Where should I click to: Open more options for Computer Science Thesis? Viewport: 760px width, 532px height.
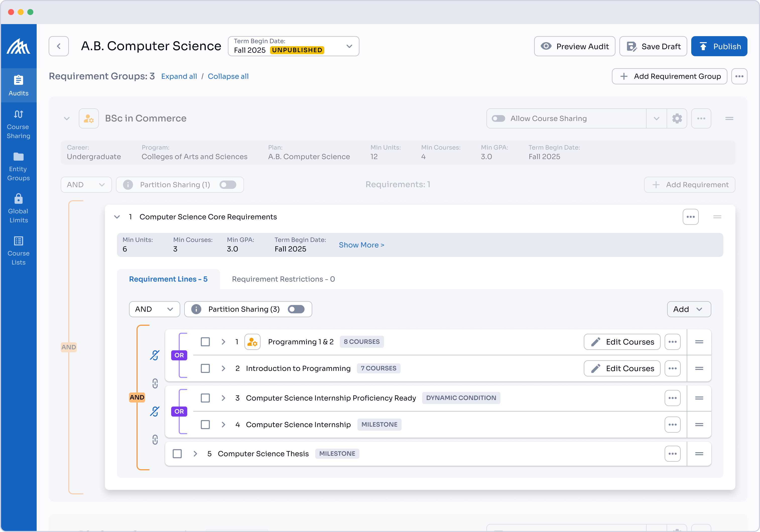click(x=673, y=454)
